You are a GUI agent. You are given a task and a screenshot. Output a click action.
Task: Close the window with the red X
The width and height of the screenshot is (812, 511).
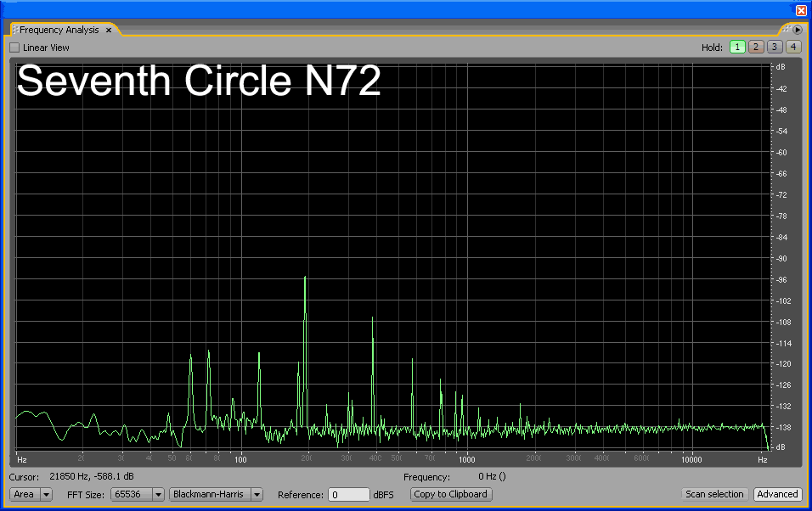click(x=801, y=10)
